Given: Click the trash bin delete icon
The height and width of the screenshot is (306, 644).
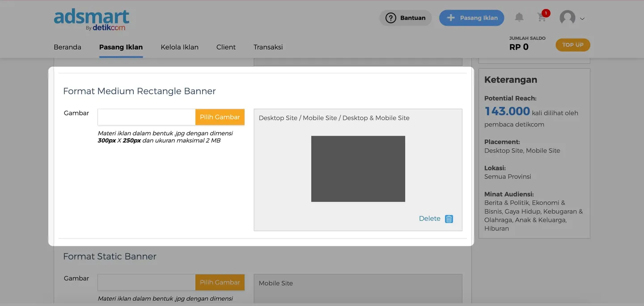Looking at the screenshot, I should 449,219.
